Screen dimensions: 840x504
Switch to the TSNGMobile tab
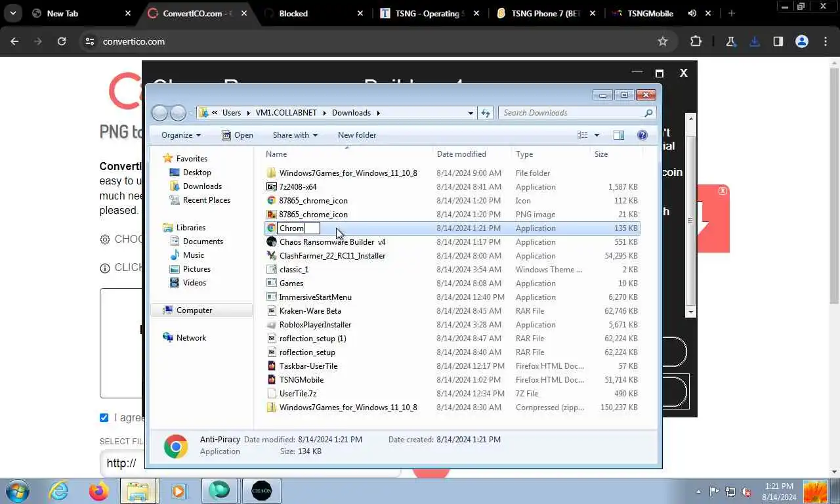(661, 13)
